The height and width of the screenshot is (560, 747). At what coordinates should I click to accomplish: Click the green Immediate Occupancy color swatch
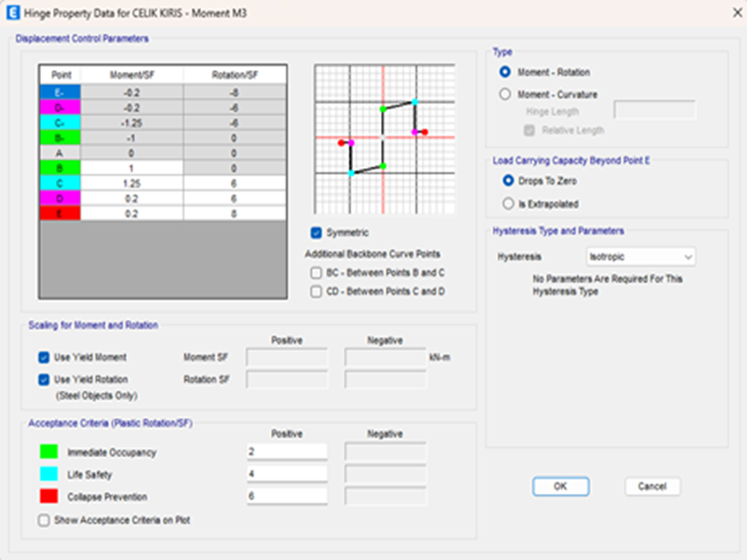tap(49, 452)
